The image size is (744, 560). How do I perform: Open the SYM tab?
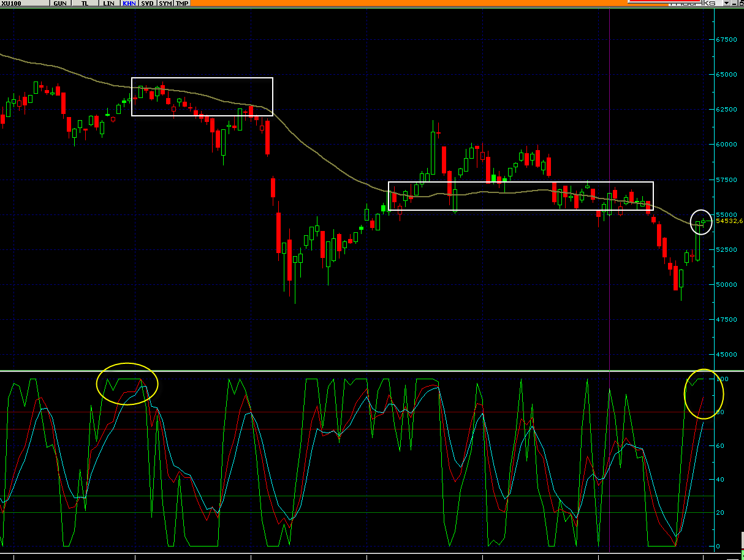coord(165,3)
